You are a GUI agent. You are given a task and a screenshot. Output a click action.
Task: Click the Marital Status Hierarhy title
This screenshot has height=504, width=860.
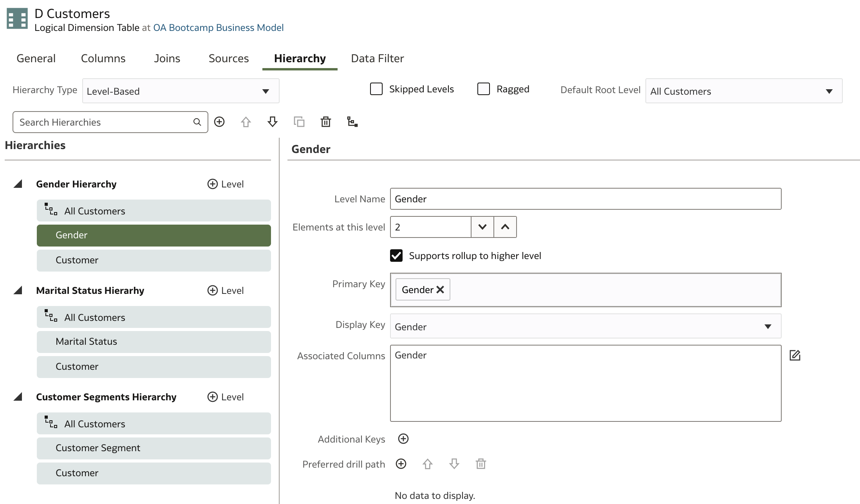coord(90,290)
